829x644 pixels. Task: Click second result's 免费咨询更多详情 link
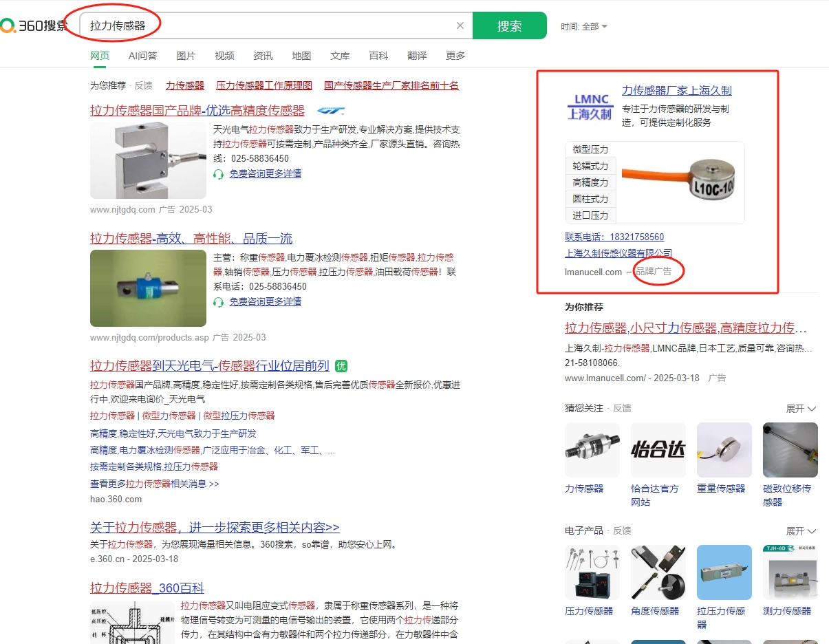[266, 302]
